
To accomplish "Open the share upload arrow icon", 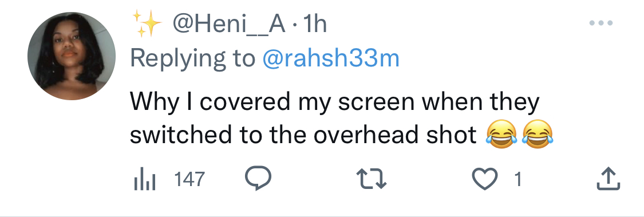I will (608, 179).
